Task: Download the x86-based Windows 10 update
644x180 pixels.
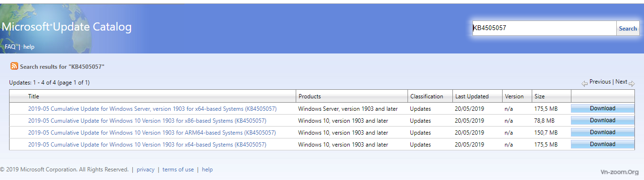Action: coord(602,120)
